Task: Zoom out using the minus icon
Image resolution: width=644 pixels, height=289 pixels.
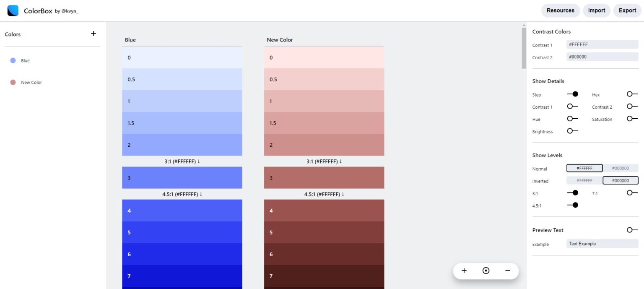Action: pyautogui.click(x=507, y=271)
